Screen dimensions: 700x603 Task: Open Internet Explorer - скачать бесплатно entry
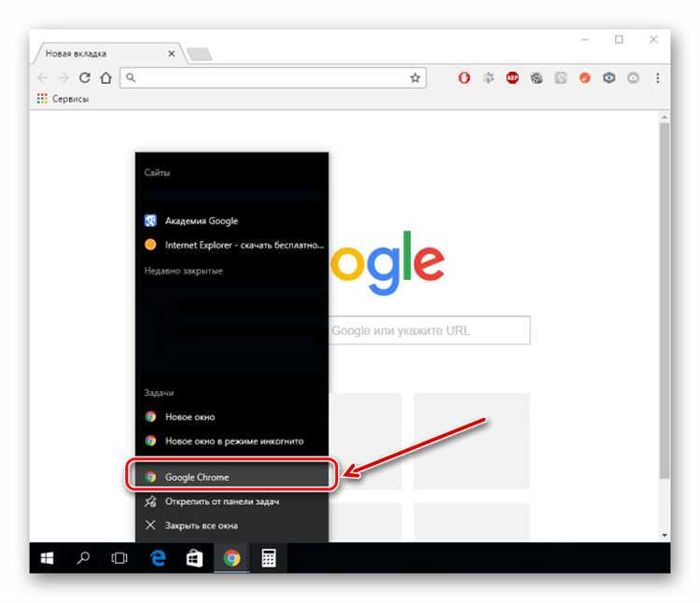[232, 245]
